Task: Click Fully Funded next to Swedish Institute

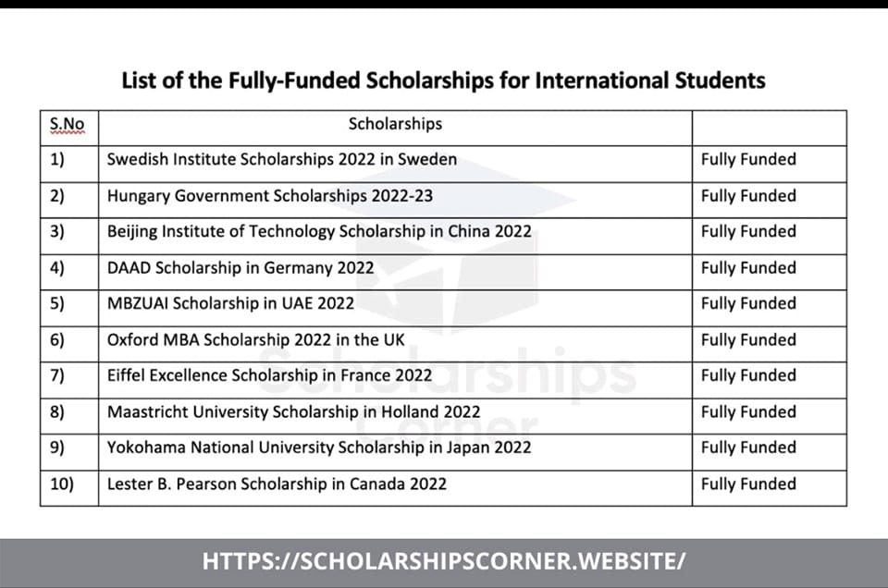Action: pyautogui.click(x=748, y=160)
